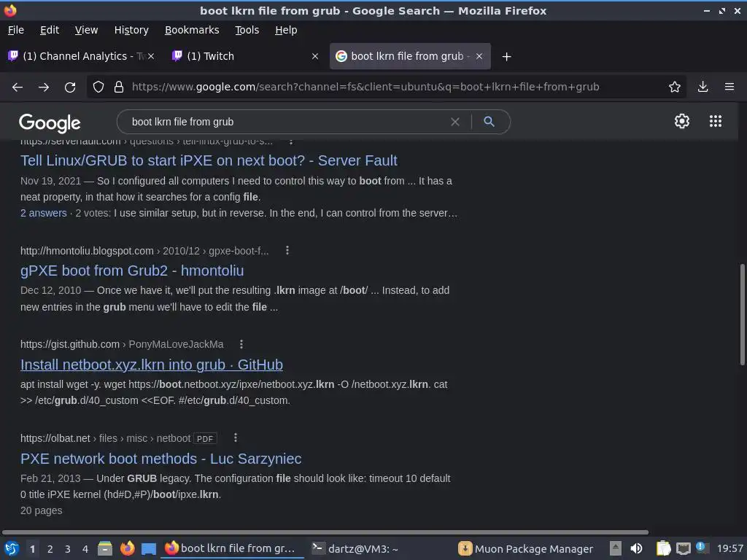
Task: Open the volume control in system tray
Action: pos(636,548)
